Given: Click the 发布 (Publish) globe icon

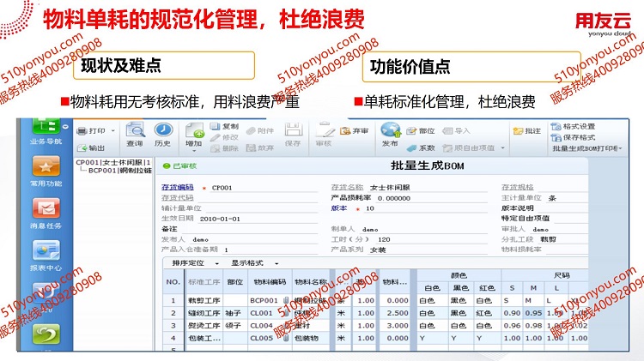Looking at the screenshot, I should pyautogui.click(x=390, y=130).
